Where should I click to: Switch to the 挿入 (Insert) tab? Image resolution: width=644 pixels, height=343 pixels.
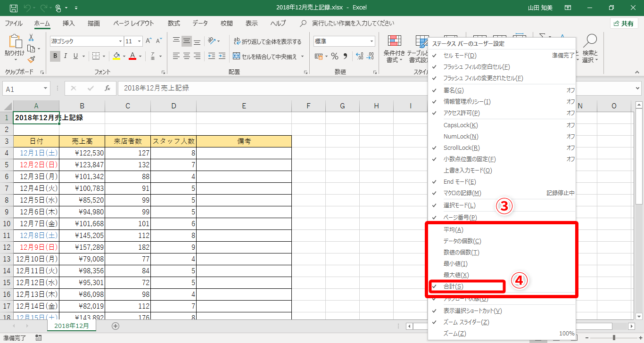(x=69, y=23)
